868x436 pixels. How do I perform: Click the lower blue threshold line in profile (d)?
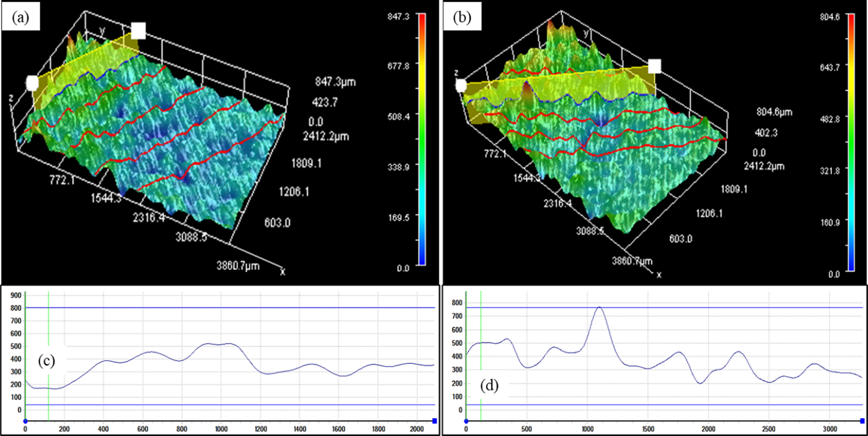pos(664,405)
